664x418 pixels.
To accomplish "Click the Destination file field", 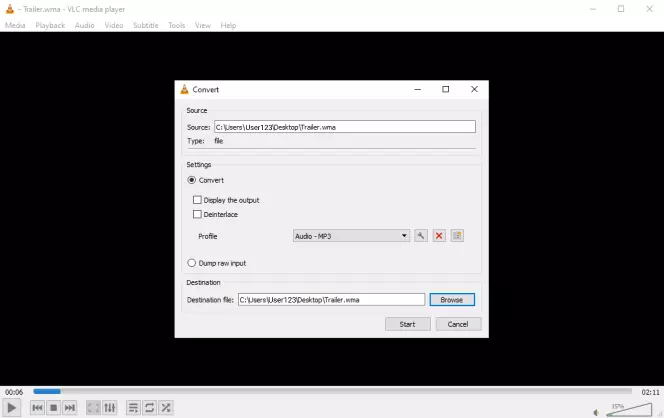I will click(331, 299).
